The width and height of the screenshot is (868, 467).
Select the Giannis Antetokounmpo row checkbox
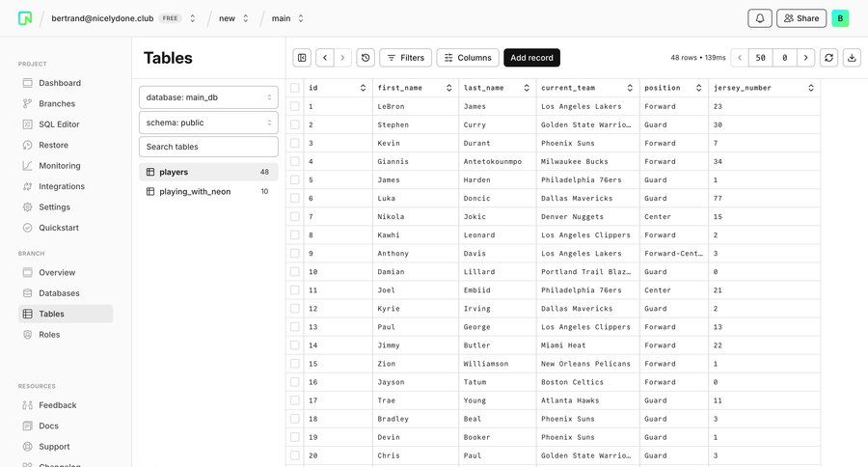pos(295,161)
